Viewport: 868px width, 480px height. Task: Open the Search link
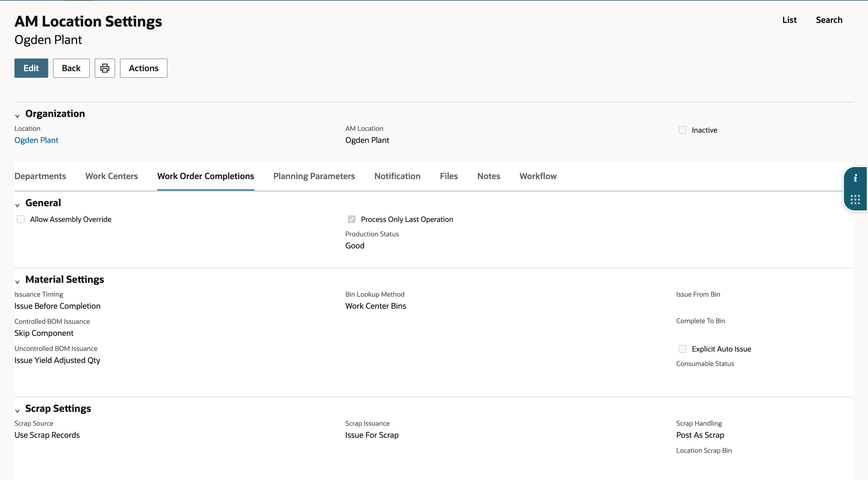pyautogui.click(x=829, y=20)
